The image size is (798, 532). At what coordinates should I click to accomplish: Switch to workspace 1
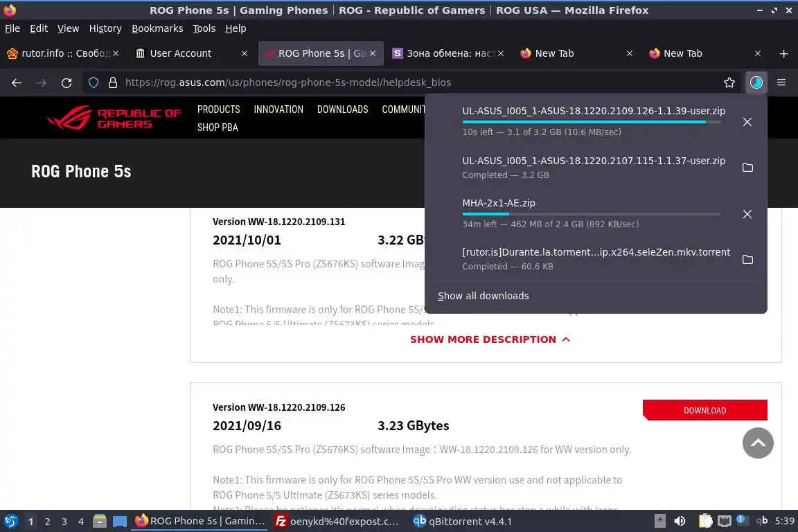[x=31, y=522]
